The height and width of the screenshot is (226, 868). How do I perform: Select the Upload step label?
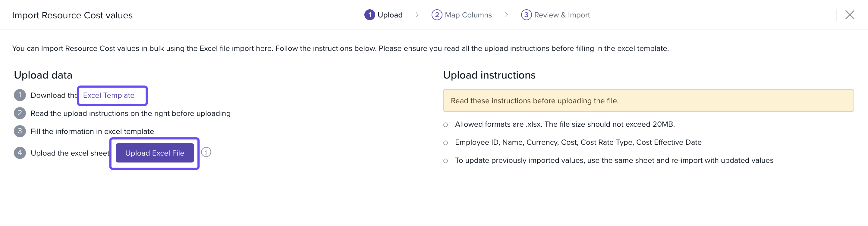[x=390, y=15]
